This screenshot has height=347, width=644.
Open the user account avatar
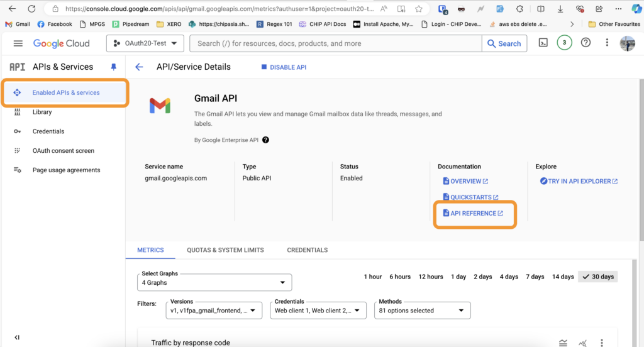[627, 43]
